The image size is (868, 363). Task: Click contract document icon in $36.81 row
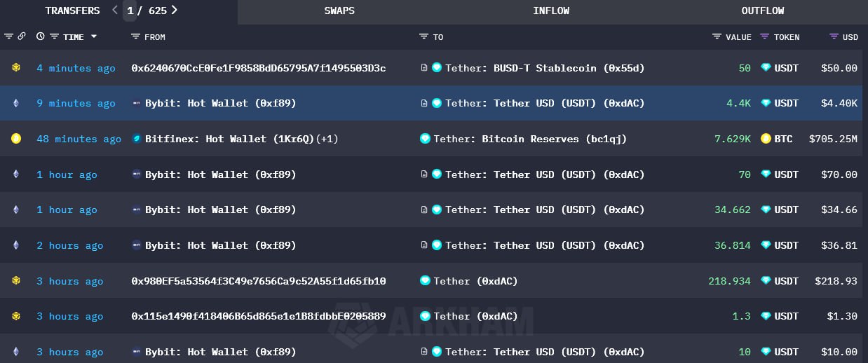pyautogui.click(x=424, y=245)
